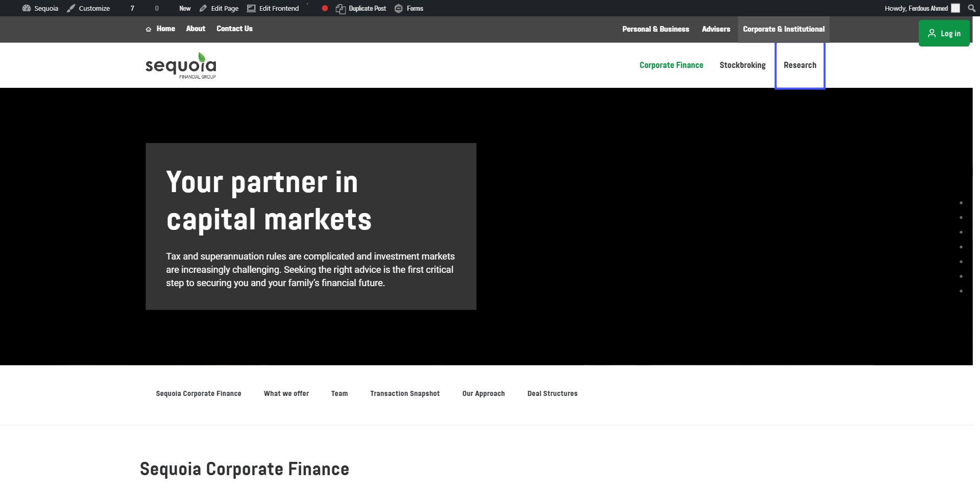Open the admin bar search magnifier
This screenshot has height=492, width=980.
(x=971, y=8)
